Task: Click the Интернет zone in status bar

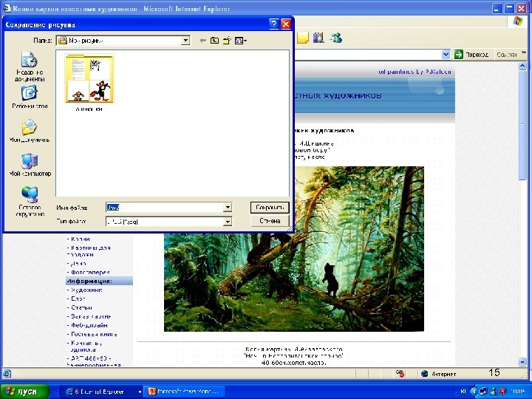Action: (438, 374)
